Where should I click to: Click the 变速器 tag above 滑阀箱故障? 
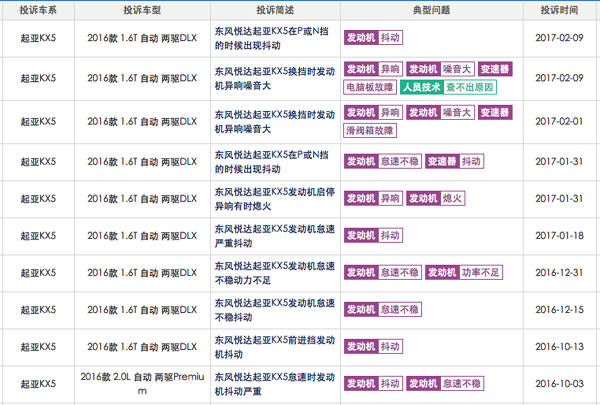(x=495, y=113)
